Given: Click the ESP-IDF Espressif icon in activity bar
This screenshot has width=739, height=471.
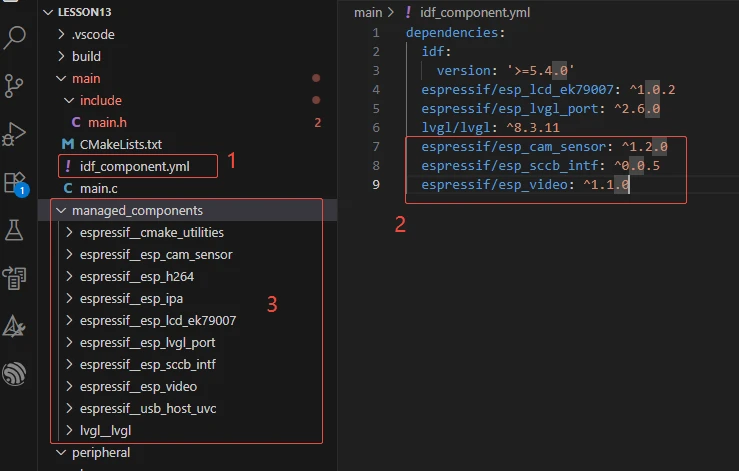Looking at the screenshot, I should (16, 374).
